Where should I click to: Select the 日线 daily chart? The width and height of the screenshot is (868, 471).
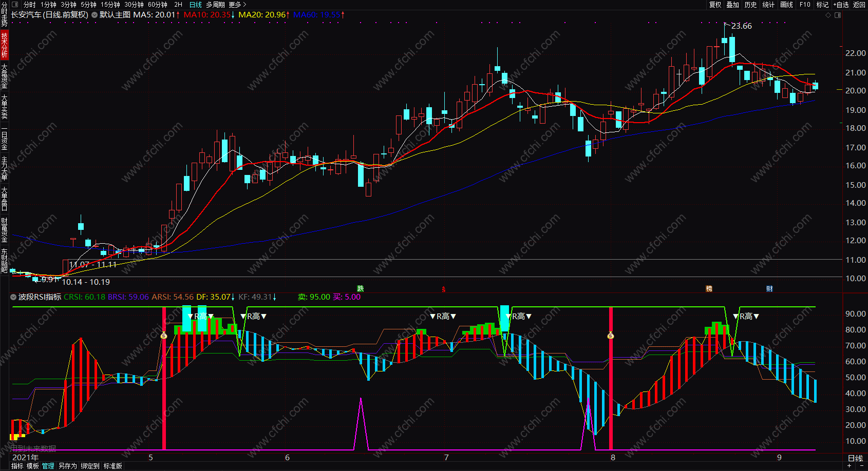point(196,5)
